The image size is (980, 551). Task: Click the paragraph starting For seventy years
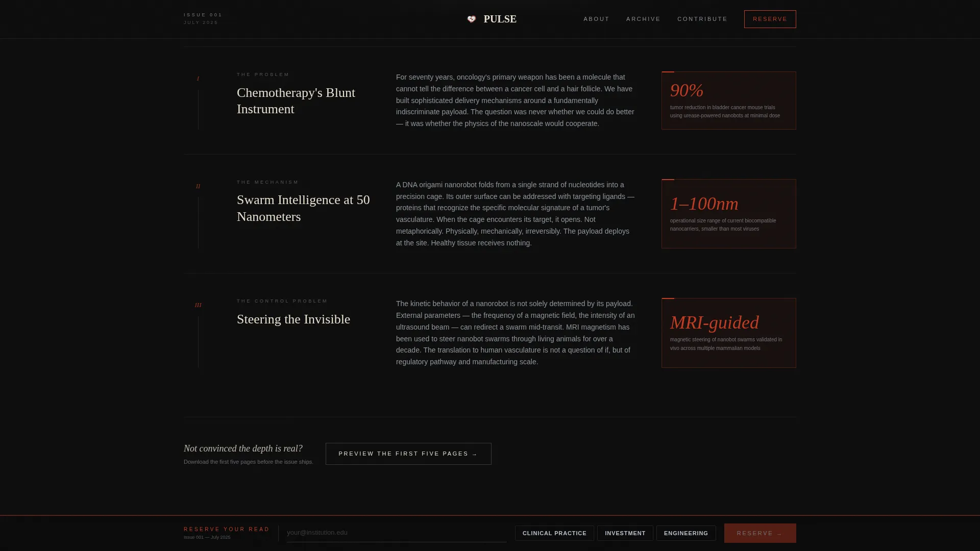pyautogui.click(x=516, y=101)
